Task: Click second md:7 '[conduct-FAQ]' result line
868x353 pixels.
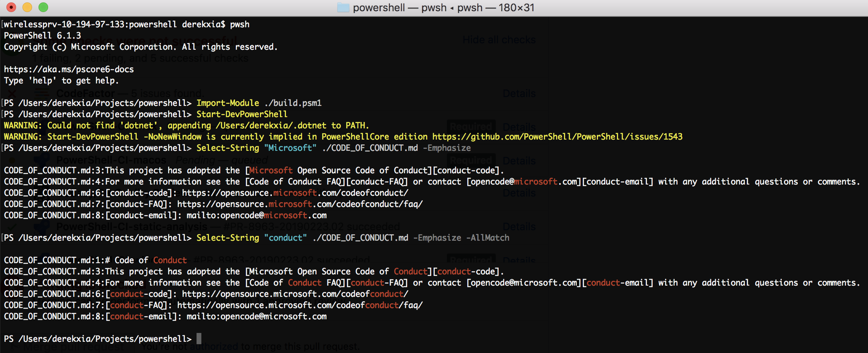Action: point(213,305)
